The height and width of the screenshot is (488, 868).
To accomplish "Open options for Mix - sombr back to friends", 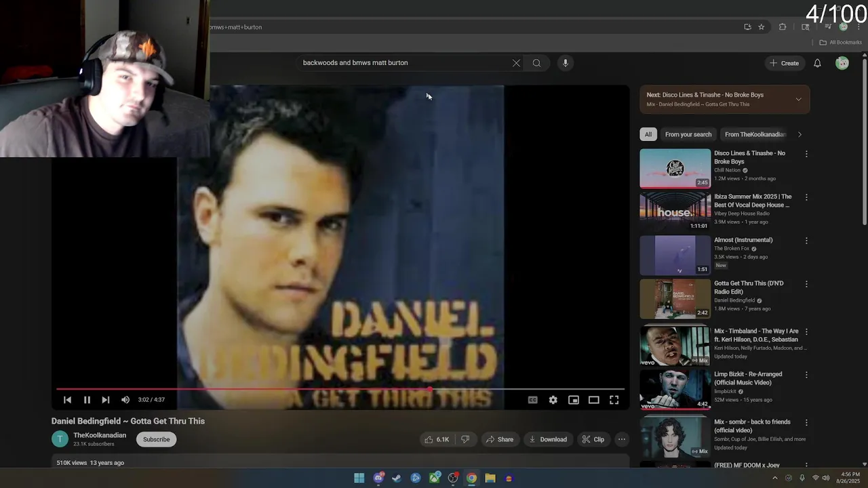I will click(806, 423).
